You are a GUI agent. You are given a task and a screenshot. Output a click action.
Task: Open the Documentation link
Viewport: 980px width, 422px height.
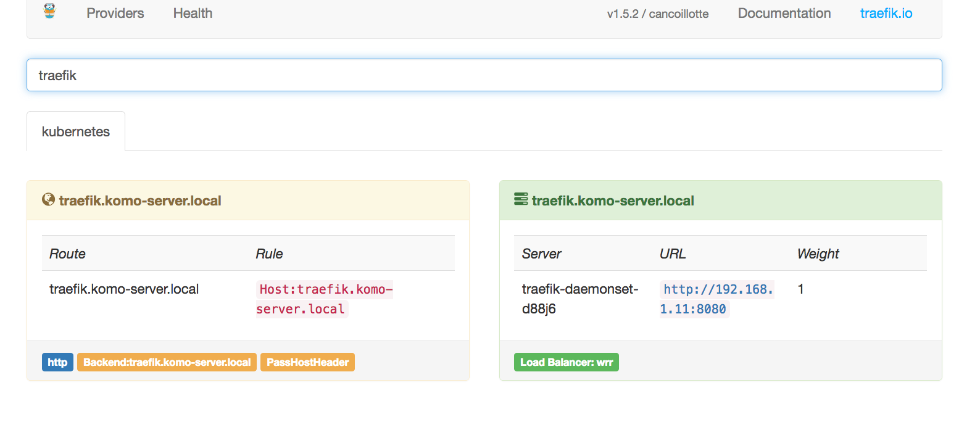click(784, 14)
